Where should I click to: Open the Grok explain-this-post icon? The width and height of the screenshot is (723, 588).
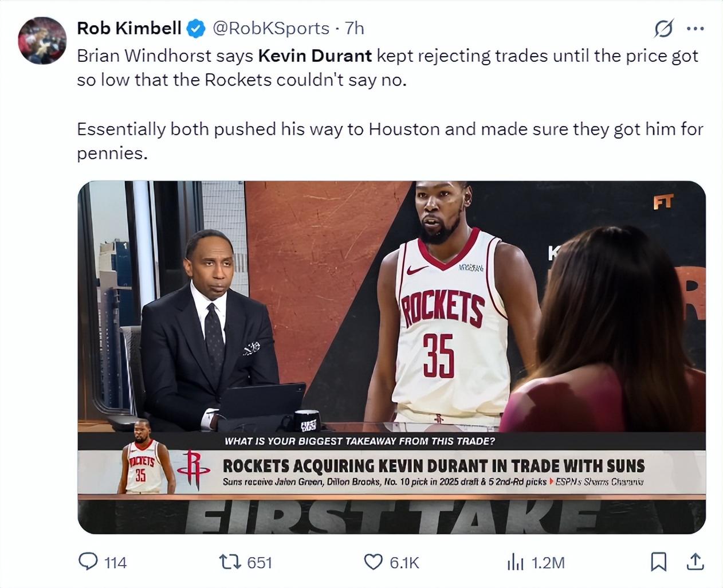click(663, 28)
